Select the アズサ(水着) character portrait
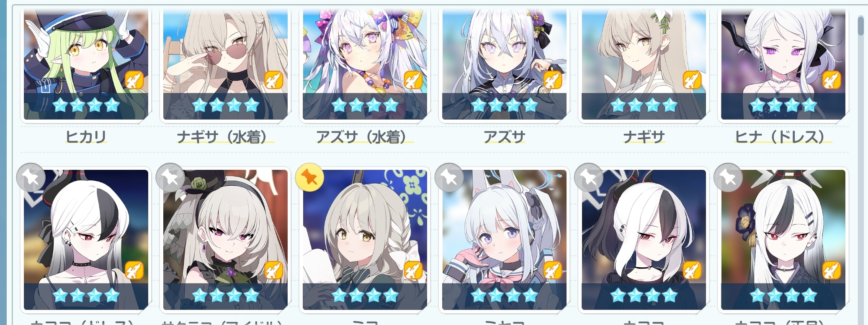The height and width of the screenshot is (325, 868). [365, 65]
